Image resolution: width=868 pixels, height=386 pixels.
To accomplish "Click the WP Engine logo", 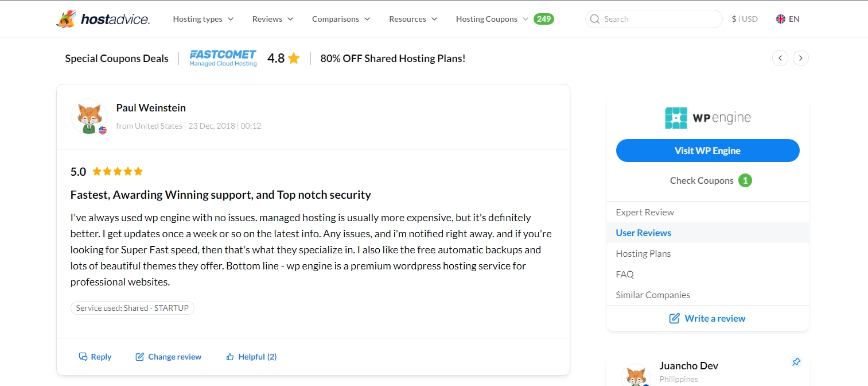I will [x=707, y=118].
